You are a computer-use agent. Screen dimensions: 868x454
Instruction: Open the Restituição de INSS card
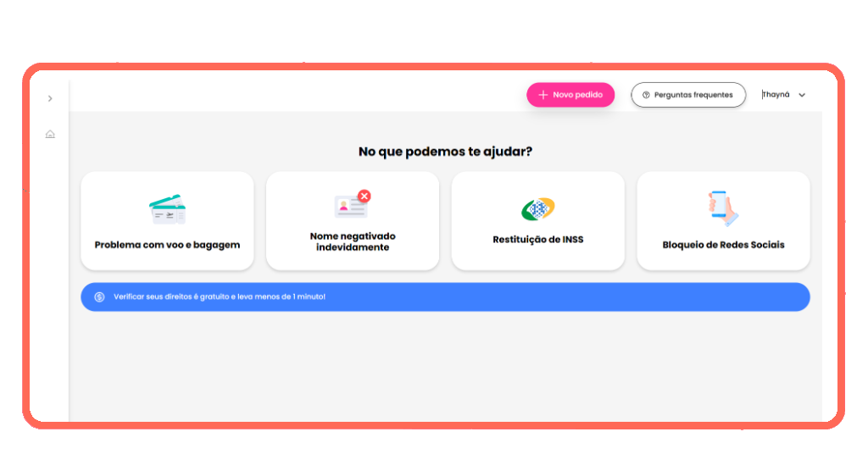[538, 220]
